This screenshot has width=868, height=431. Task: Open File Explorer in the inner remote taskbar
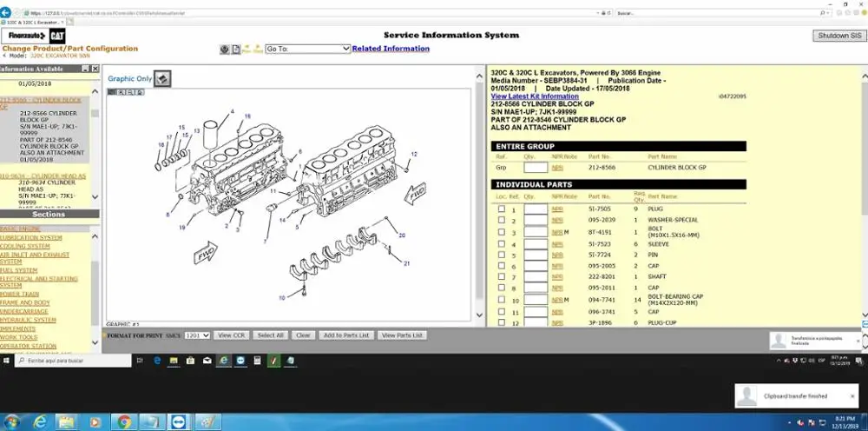point(174,361)
